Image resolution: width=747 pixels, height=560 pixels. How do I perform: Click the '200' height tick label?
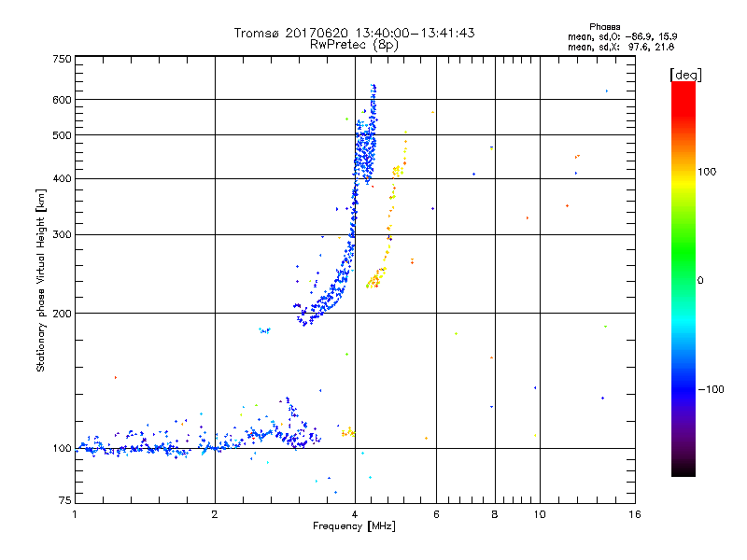(x=62, y=314)
